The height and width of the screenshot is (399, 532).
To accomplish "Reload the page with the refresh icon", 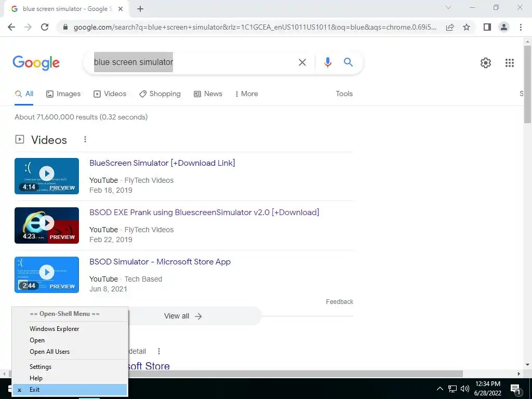I will 45,27.
